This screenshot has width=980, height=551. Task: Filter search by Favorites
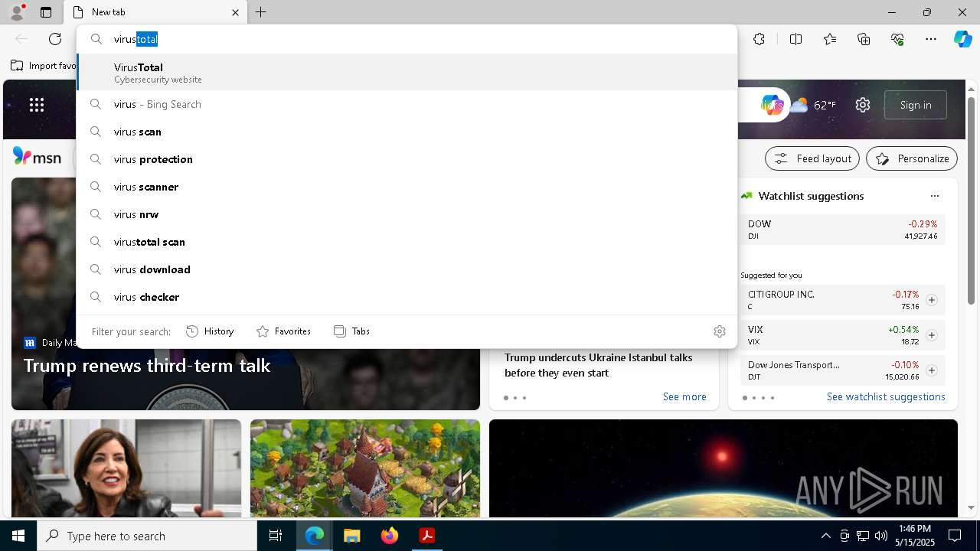(x=283, y=331)
